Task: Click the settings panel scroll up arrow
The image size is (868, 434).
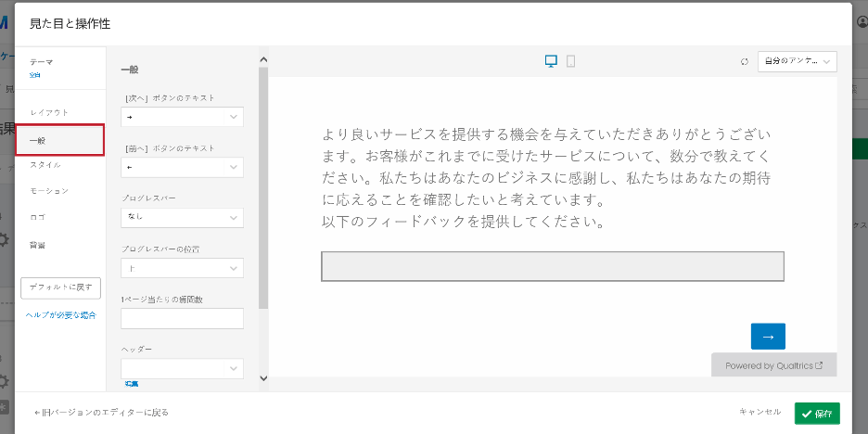Action: click(x=263, y=59)
